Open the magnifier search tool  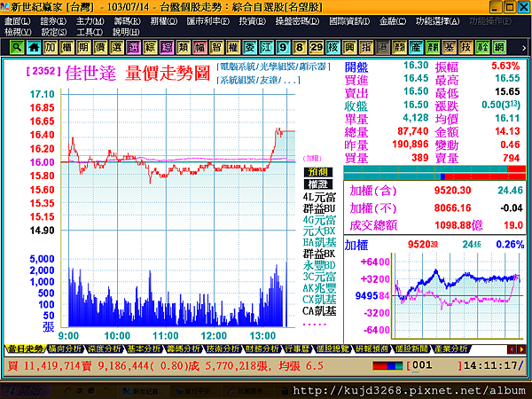17,47
